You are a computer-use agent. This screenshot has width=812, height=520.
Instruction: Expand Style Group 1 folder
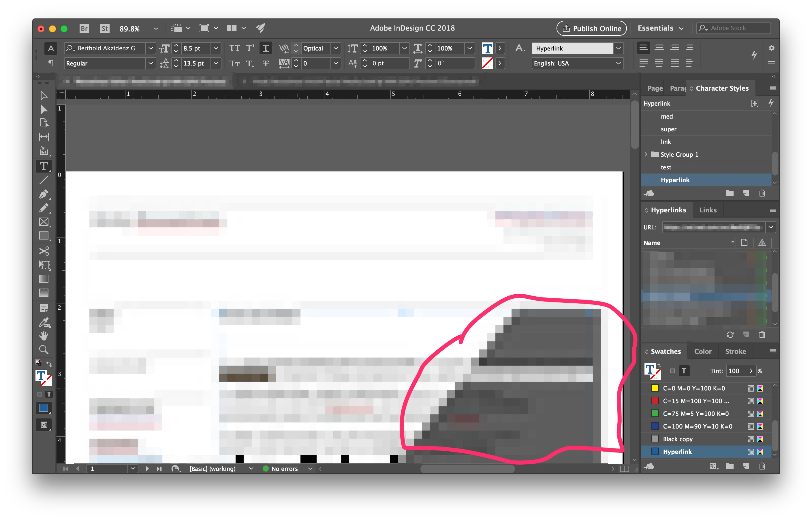(646, 154)
